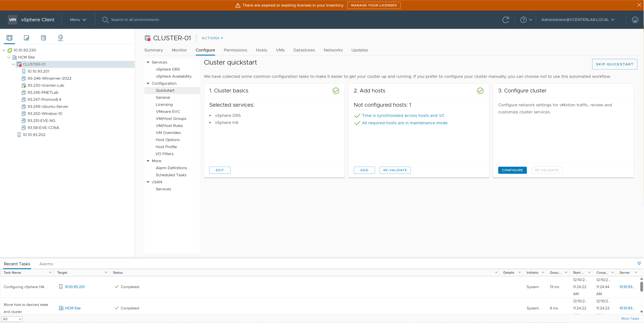
Task: Select Manage Your Licenses
Action: coord(374,5)
